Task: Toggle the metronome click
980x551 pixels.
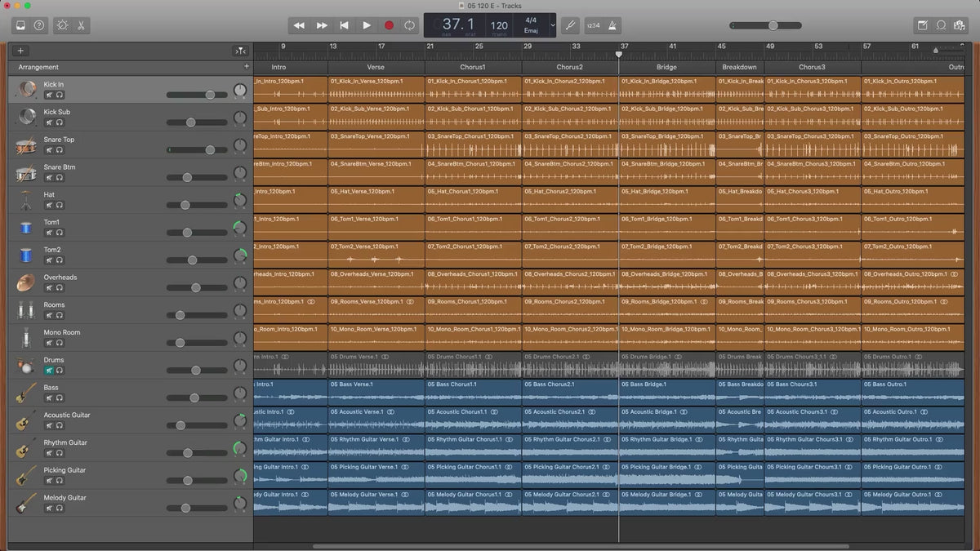Action: pos(613,25)
